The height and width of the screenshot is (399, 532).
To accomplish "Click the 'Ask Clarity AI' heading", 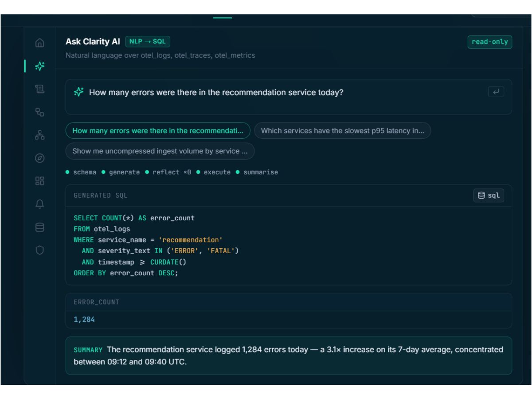I will 93,42.
